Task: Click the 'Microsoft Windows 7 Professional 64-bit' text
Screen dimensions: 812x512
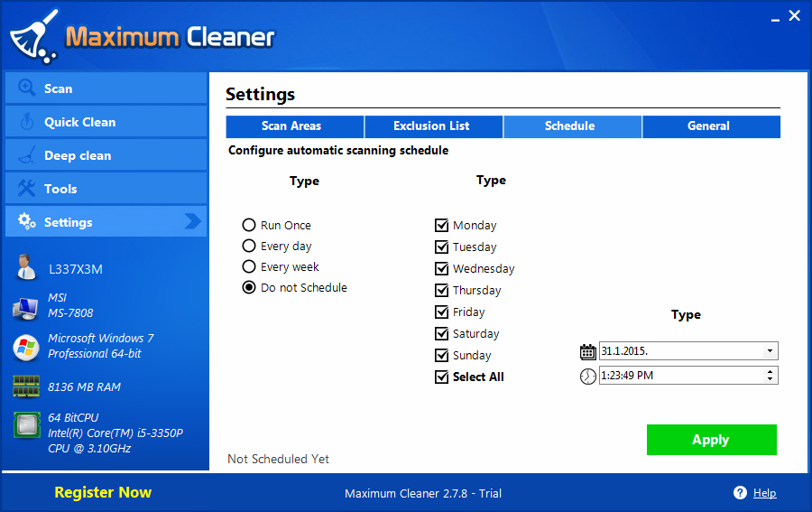Action: click(101, 346)
